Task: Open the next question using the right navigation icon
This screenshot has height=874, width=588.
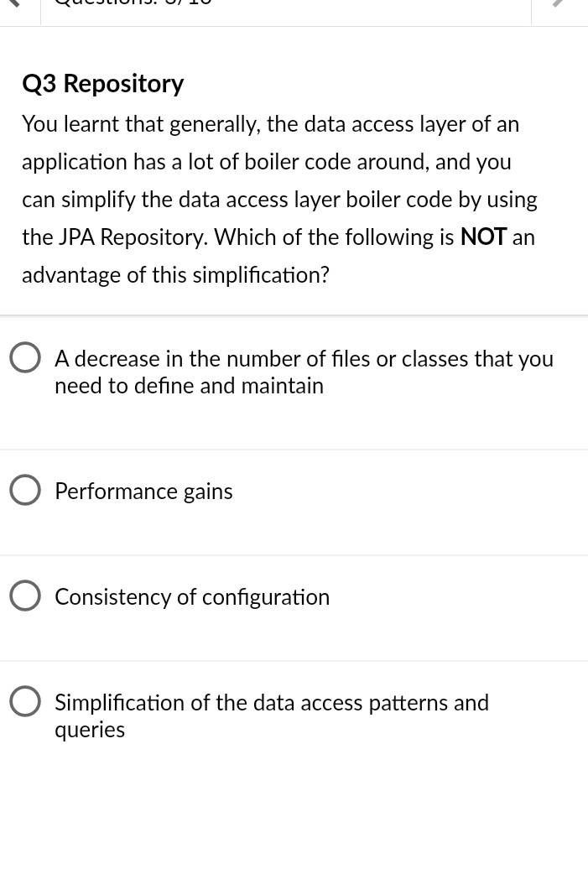Action: [560, 4]
